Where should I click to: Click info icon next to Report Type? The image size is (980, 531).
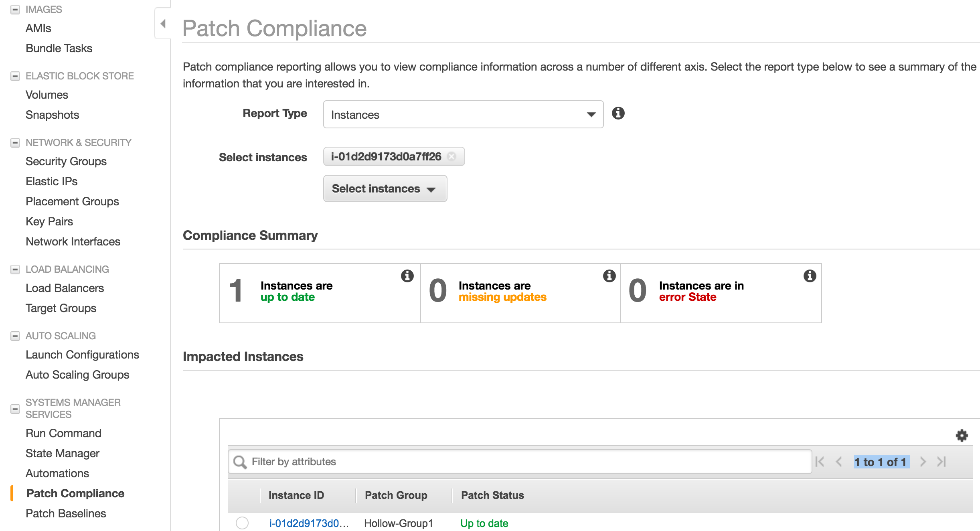(x=618, y=113)
